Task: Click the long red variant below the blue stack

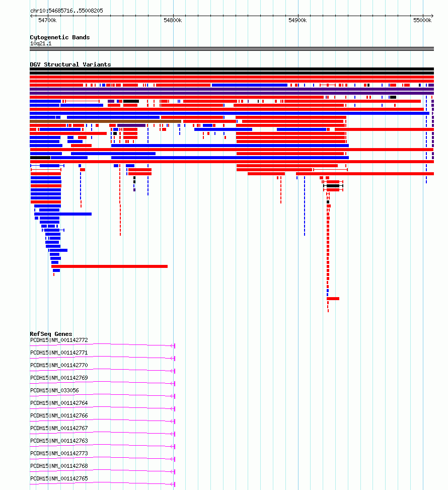Action: coord(109,266)
